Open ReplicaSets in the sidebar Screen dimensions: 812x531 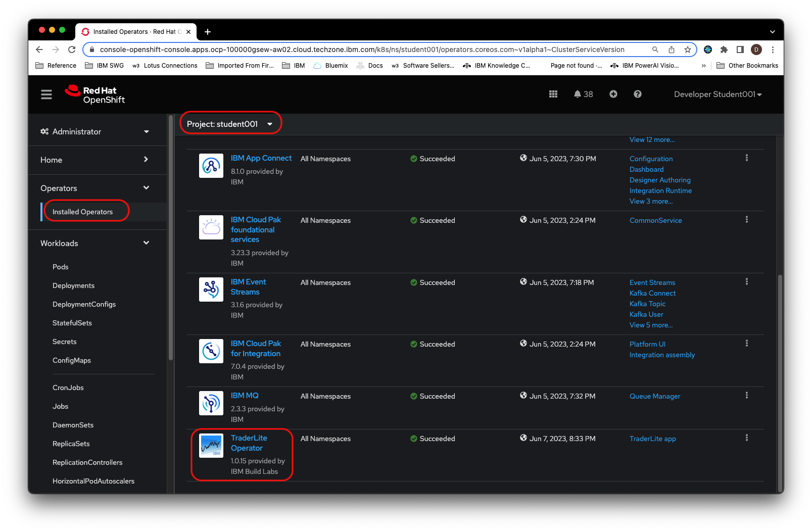[71, 444]
